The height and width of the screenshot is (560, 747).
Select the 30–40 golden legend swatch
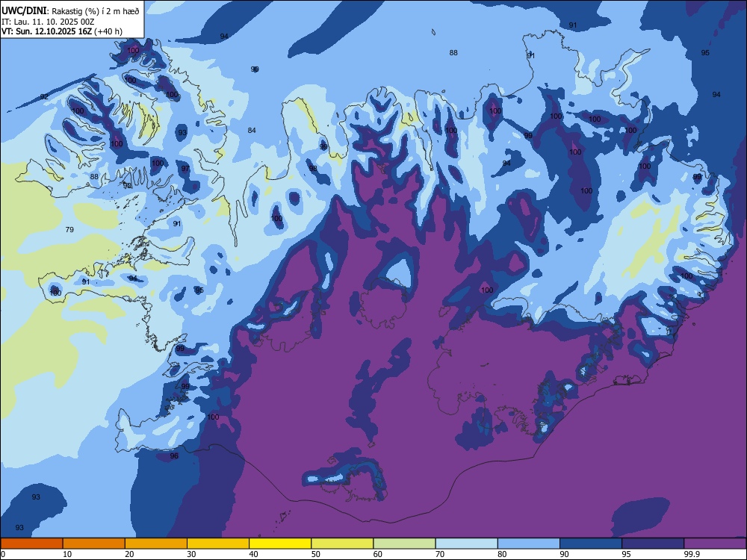point(218,544)
